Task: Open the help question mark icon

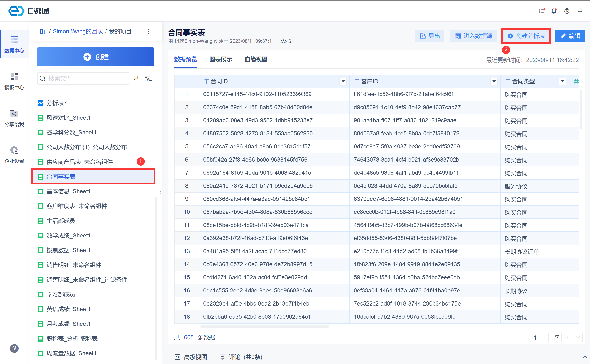Action: (x=14, y=348)
